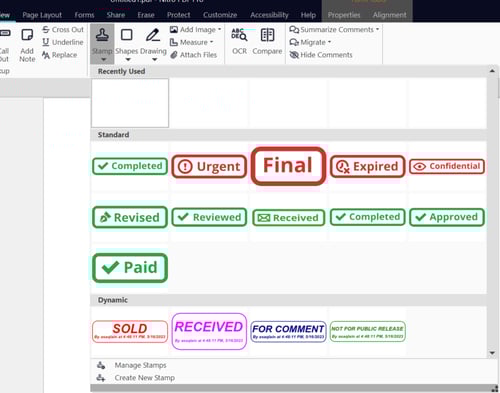Open the Compare documents tool
Image resolution: width=500 pixels, height=393 pixels.
coord(267,35)
